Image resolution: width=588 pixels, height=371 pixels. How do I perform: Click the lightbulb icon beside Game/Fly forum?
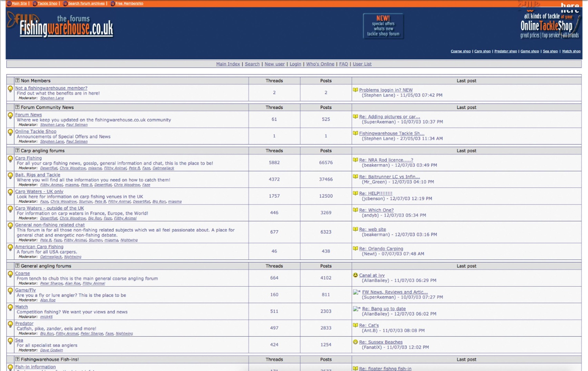pos(10,291)
